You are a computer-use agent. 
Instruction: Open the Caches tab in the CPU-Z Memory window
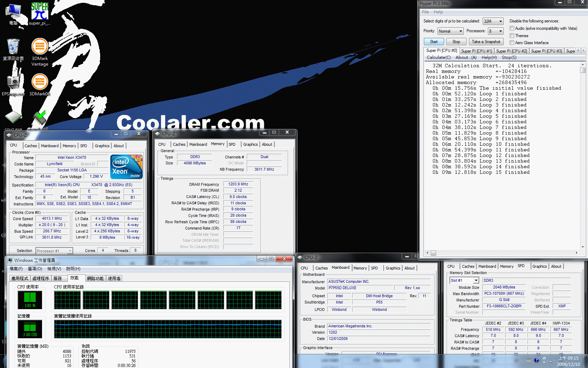click(x=179, y=144)
